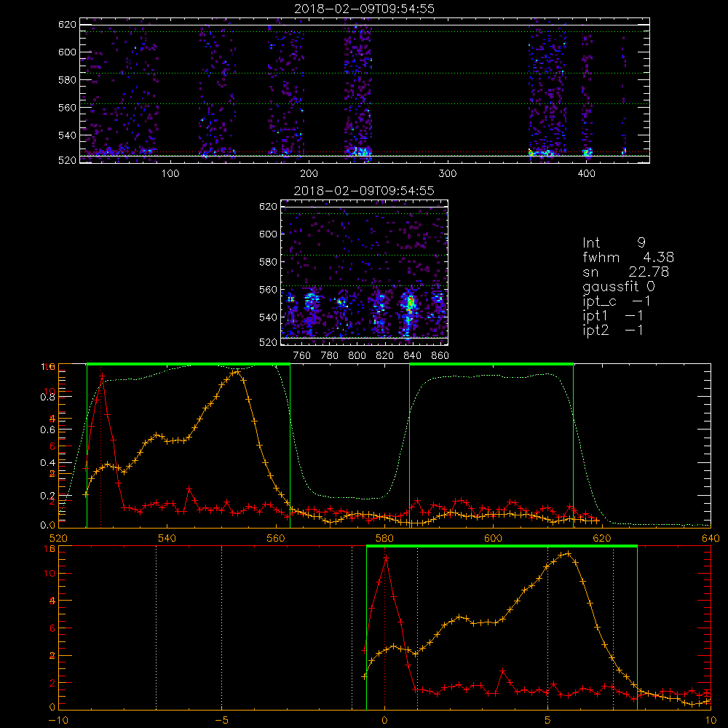
Task: Click y-axis label 0.8 on profile plot
Action: coord(48,397)
